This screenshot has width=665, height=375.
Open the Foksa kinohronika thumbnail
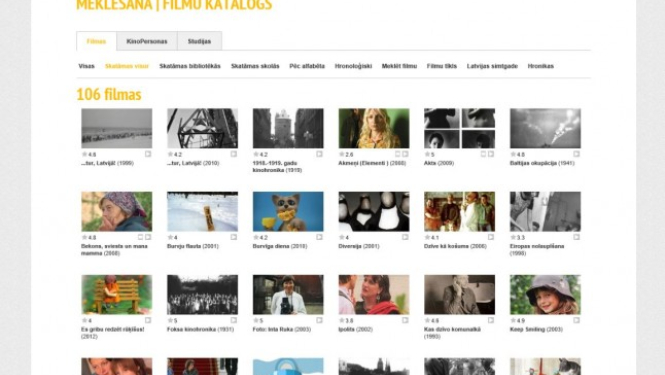click(x=202, y=294)
